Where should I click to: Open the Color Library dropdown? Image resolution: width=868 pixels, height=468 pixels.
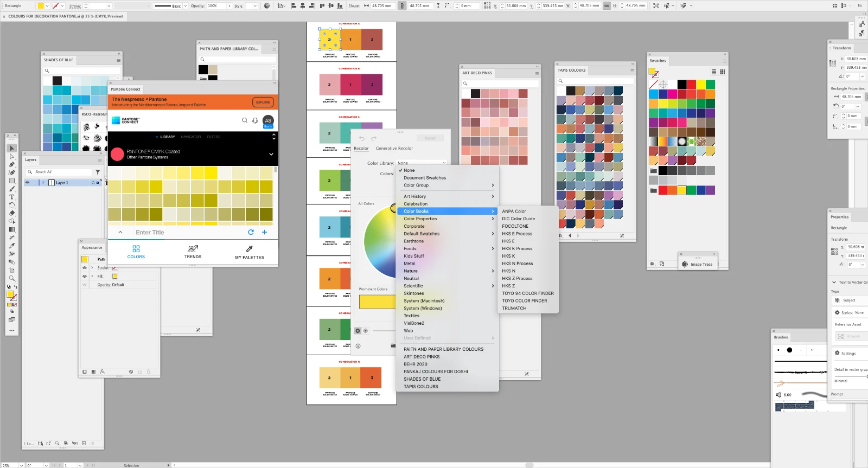(x=422, y=163)
